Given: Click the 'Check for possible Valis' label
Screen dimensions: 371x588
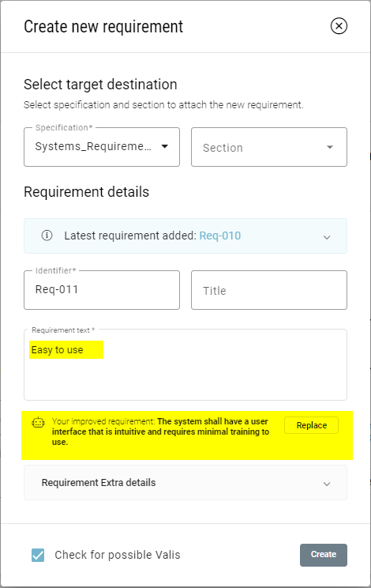Looking at the screenshot, I should pos(118,555).
